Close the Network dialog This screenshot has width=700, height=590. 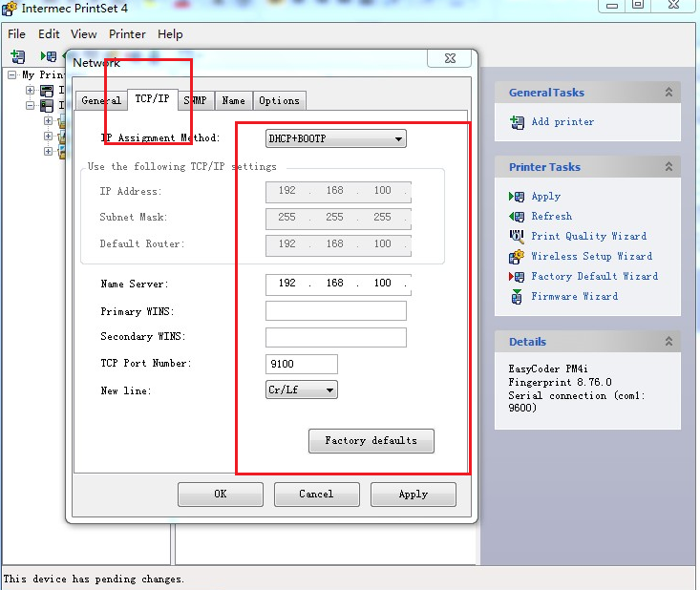[450, 58]
